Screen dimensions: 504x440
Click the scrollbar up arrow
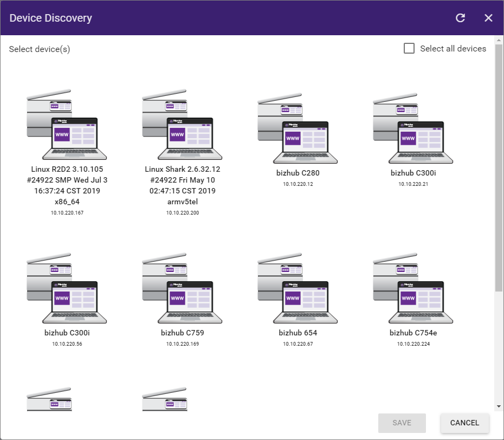click(x=499, y=40)
